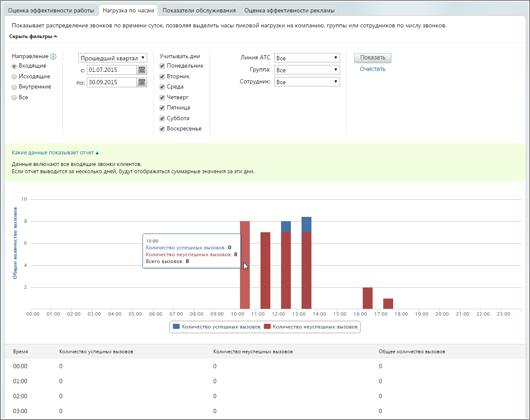Click the Показать button
This screenshot has width=530, height=420.
tap(373, 57)
